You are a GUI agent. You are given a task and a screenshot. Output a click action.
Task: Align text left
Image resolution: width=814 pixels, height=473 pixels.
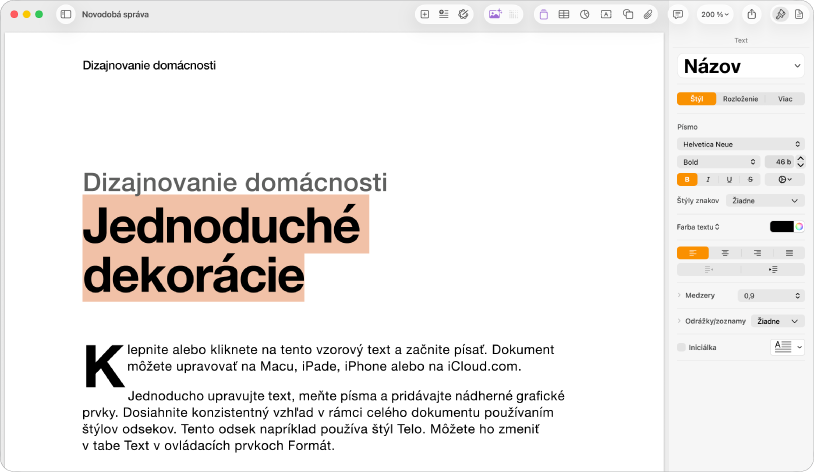pos(693,253)
